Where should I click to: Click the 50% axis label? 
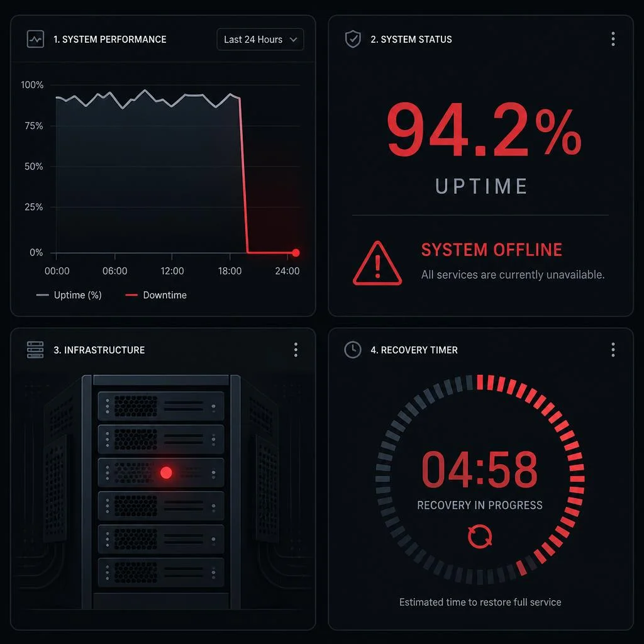pos(34,166)
